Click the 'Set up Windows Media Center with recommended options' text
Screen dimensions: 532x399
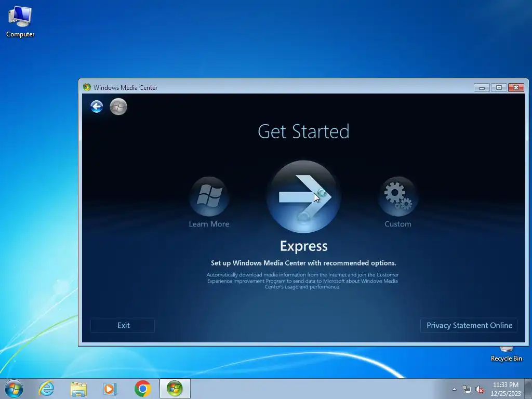click(303, 263)
